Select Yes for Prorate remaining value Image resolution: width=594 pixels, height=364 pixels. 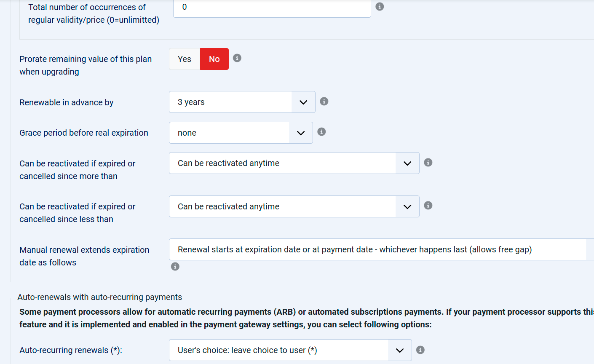click(185, 59)
